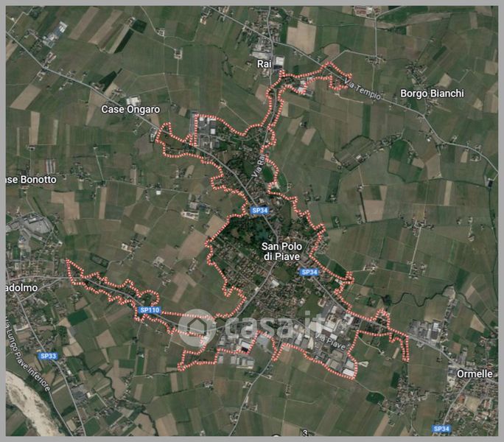Click the casa.it house logo watermark
504x442 pixels.
[197, 327]
